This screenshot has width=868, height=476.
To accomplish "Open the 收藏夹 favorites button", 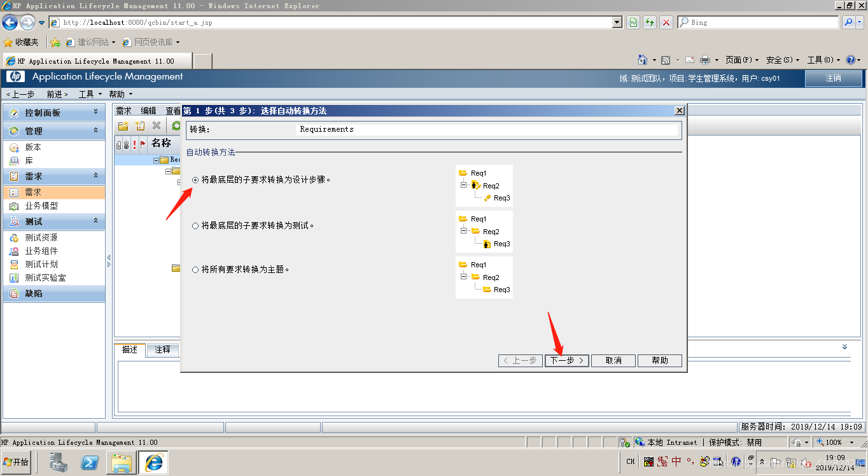I will pos(21,42).
